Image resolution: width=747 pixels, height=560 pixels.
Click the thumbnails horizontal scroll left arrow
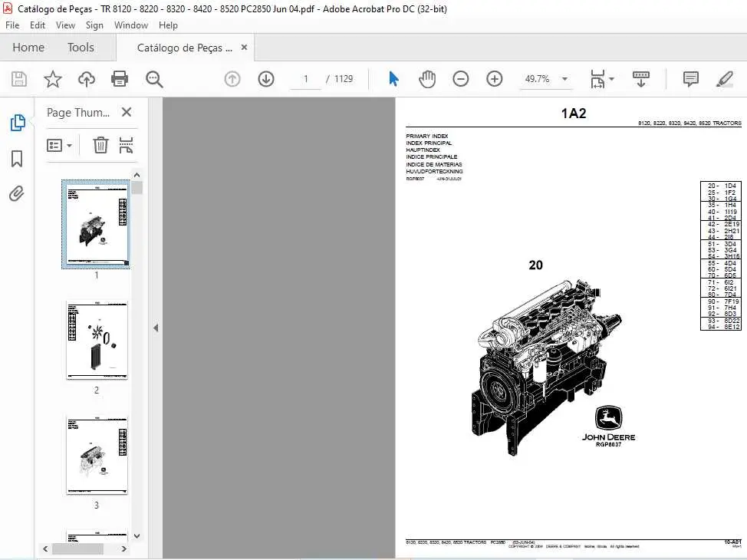tap(45, 549)
